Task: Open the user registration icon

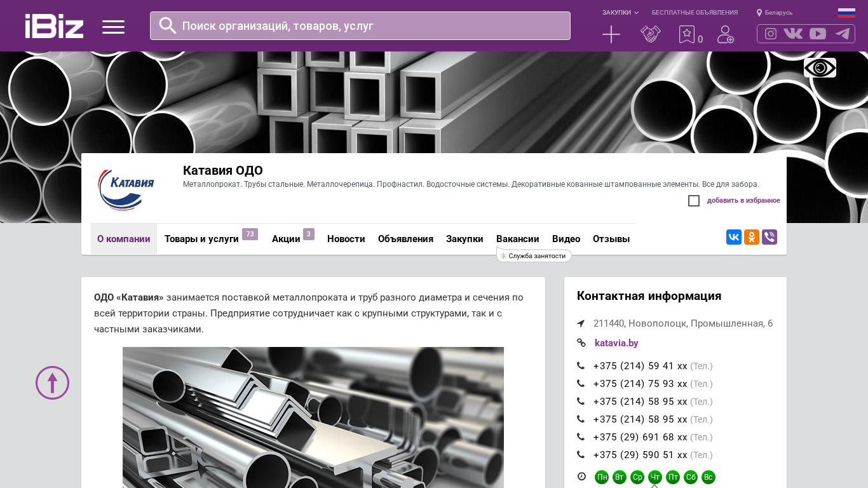Action: (726, 34)
